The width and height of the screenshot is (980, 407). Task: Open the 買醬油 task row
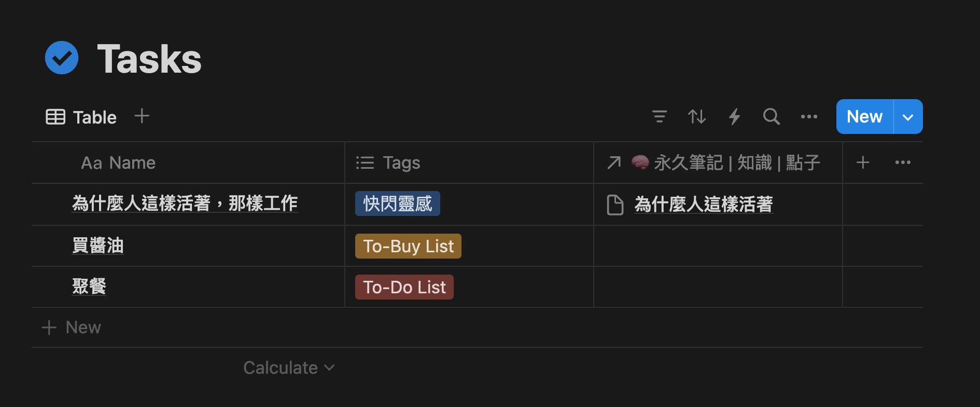pos(98,246)
